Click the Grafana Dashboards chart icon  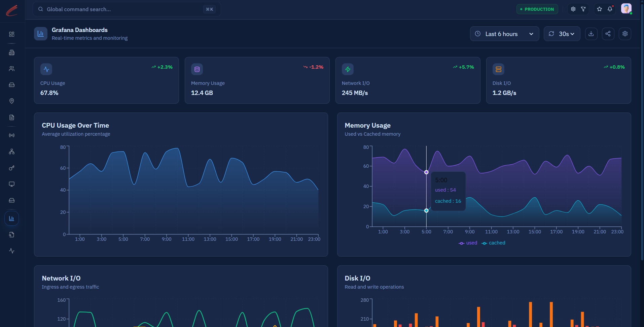tap(41, 34)
